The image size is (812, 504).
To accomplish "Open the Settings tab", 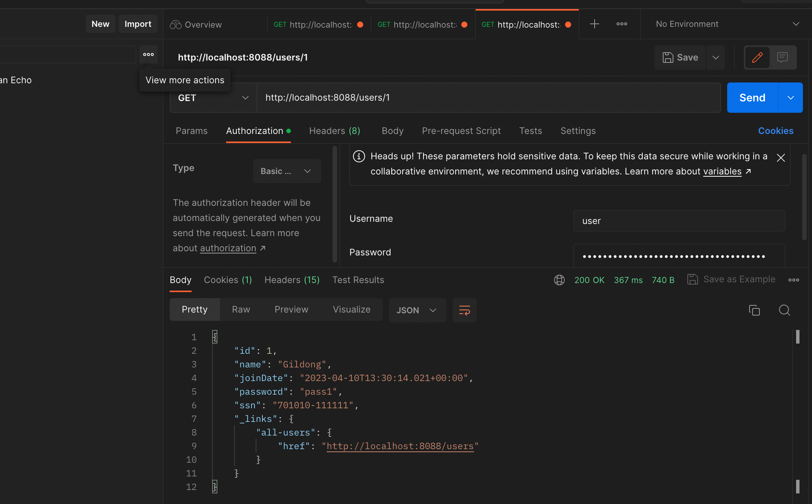I will [x=578, y=131].
